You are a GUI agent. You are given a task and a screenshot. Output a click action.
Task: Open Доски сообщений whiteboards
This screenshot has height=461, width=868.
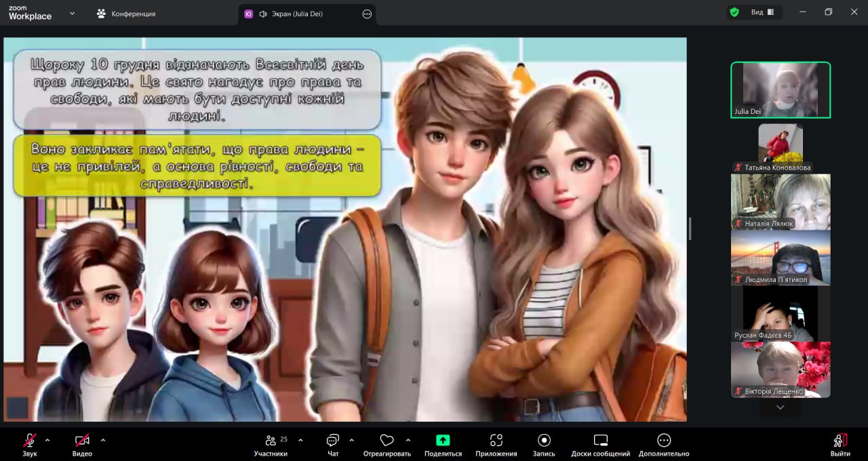point(600,441)
